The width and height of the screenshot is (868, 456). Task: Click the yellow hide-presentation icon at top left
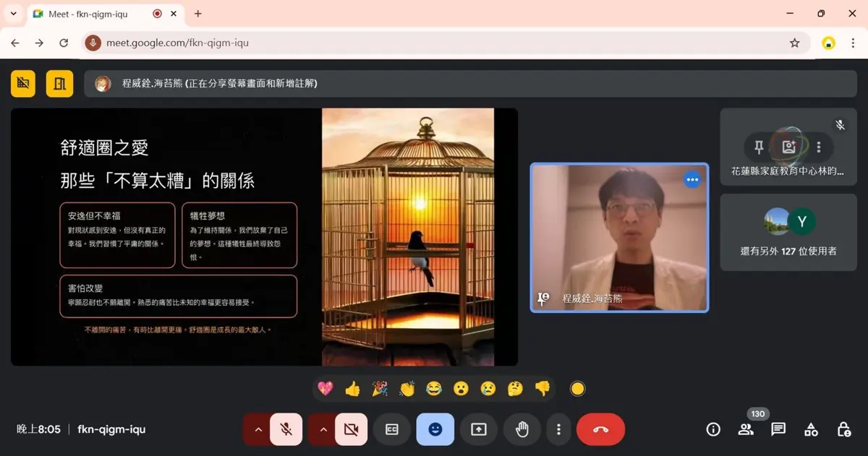[23, 84]
